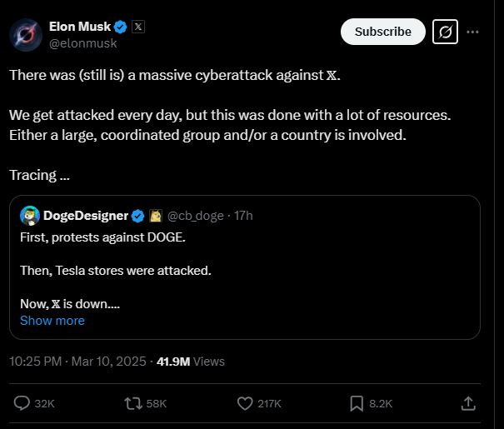Bookmark this post

pyautogui.click(x=357, y=403)
